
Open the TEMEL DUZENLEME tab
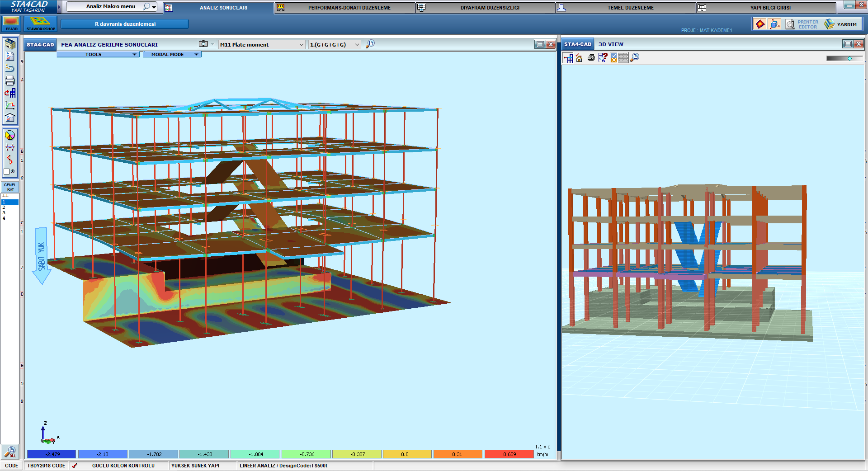(x=630, y=8)
